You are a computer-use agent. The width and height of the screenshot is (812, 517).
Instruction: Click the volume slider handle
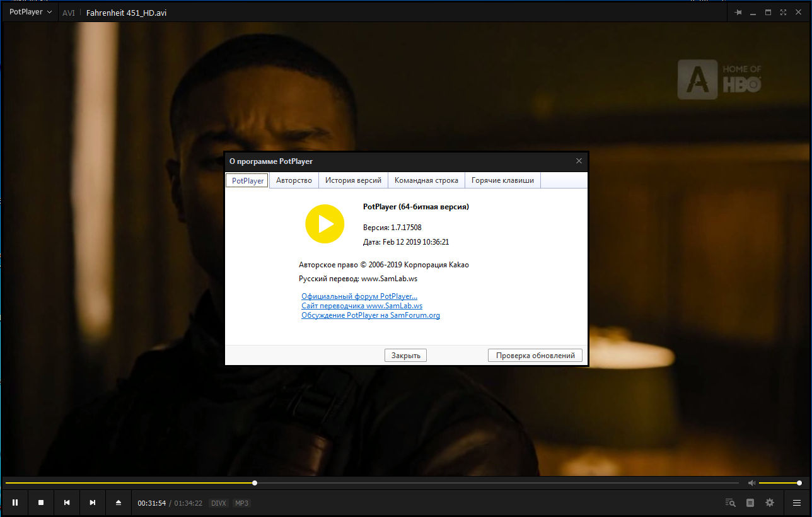799,483
